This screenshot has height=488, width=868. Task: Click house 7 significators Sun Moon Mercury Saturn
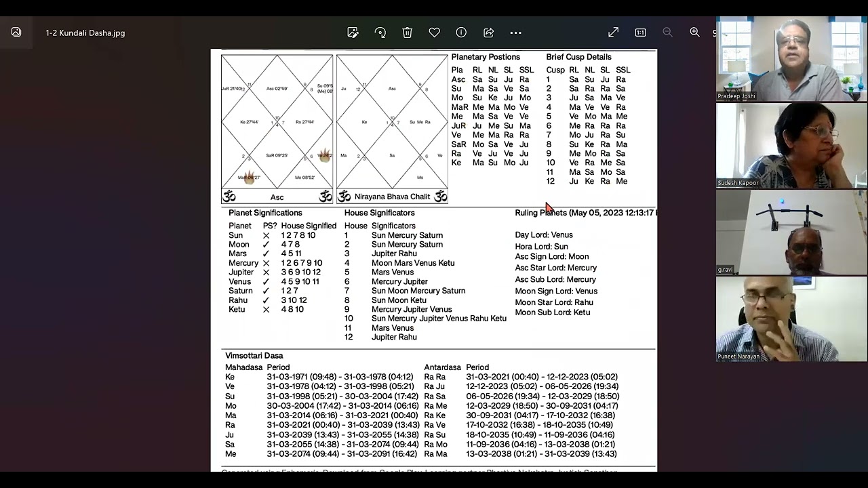[x=418, y=291]
